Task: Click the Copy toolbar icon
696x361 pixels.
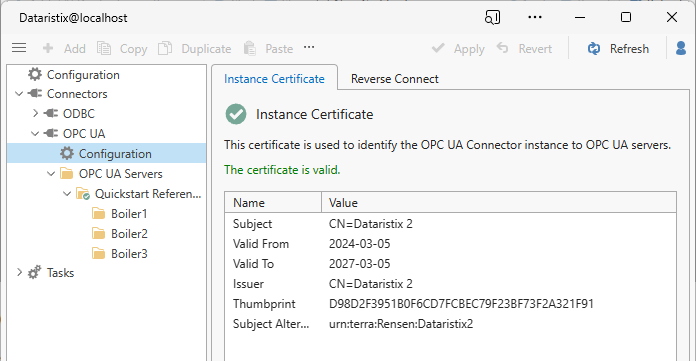Action: click(x=104, y=48)
